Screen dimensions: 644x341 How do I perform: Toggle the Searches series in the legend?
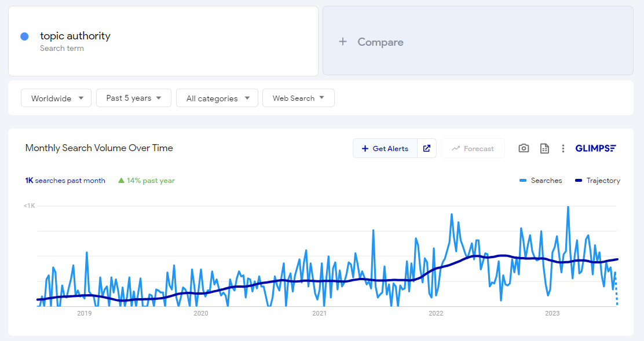coord(541,180)
